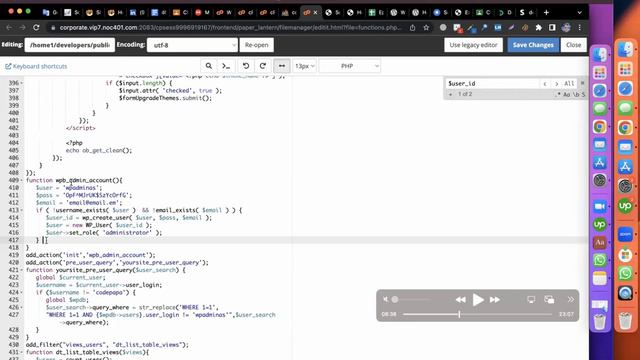Switch to the first browser tab

coord(50,13)
